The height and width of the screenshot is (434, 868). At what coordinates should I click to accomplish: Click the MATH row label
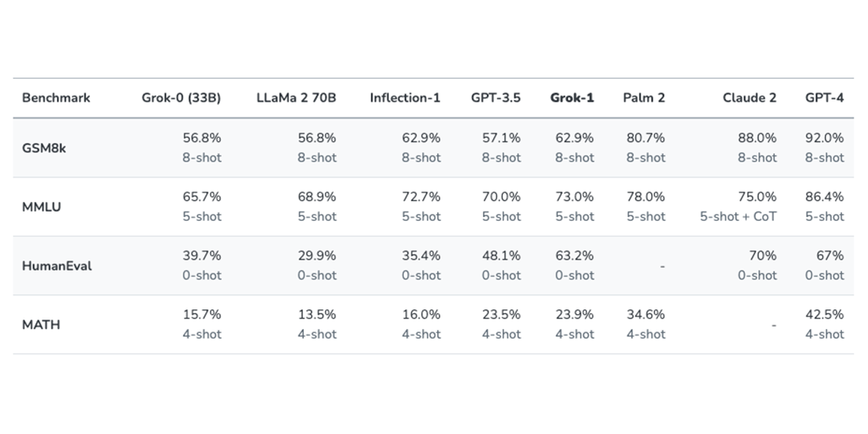41,325
